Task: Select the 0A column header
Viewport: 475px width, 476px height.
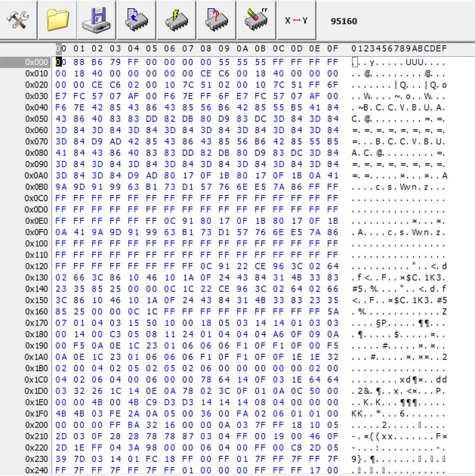Action: click(x=242, y=49)
